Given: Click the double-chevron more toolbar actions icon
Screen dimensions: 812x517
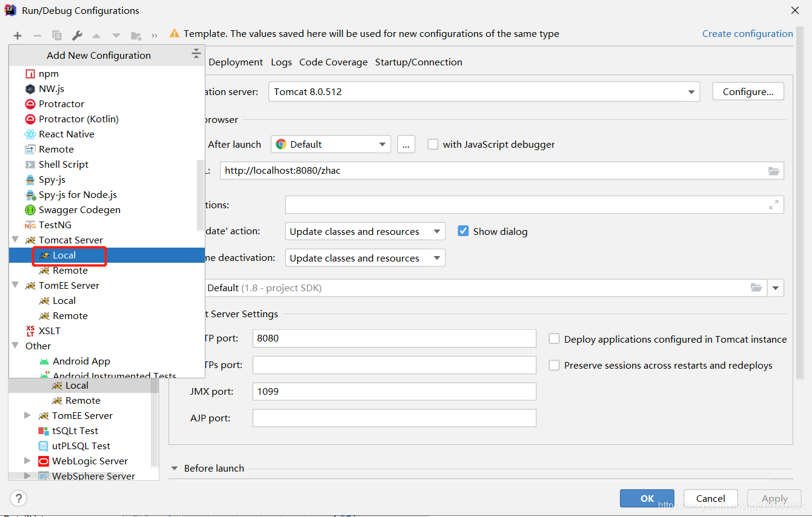Looking at the screenshot, I should coord(155,36).
